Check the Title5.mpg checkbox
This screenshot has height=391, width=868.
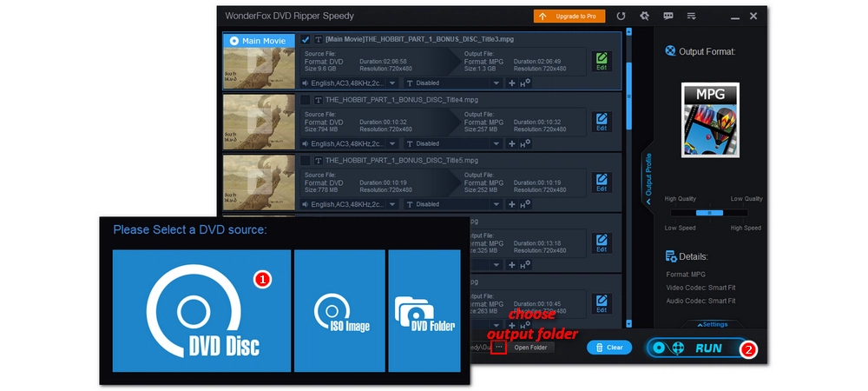pos(305,160)
